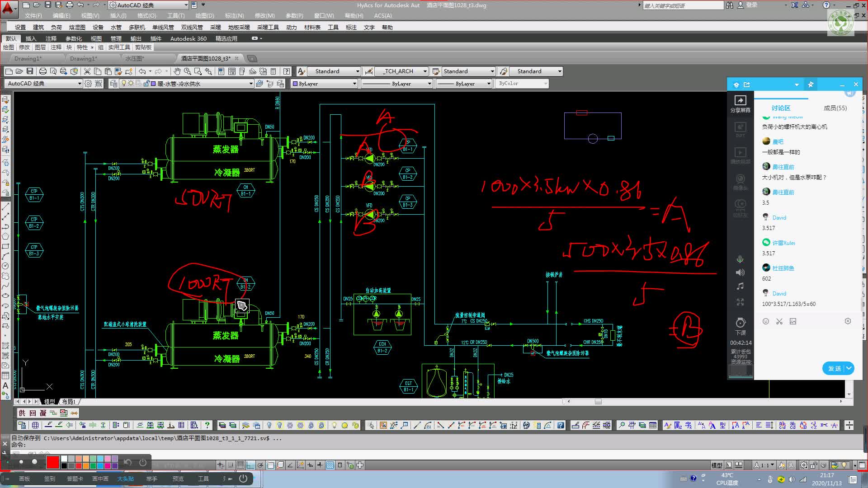Open the 水管 menu

pyautogui.click(x=116, y=28)
